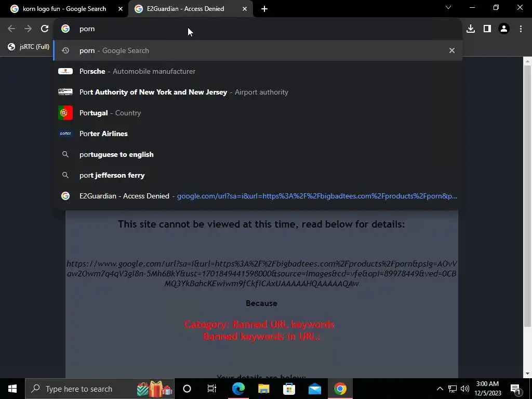Click the page vertical scrollbar
The height and width of the screenshot is (399, 532).
(527, 197)
